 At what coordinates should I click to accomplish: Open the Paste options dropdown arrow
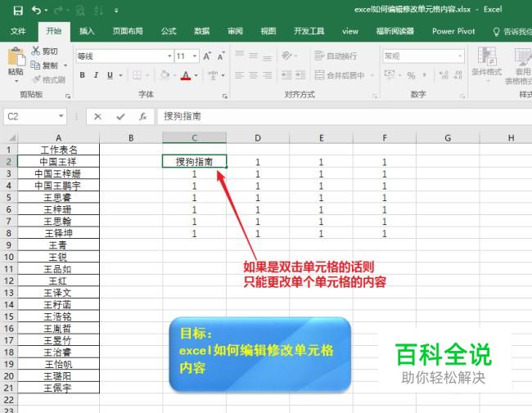[16, 81]
